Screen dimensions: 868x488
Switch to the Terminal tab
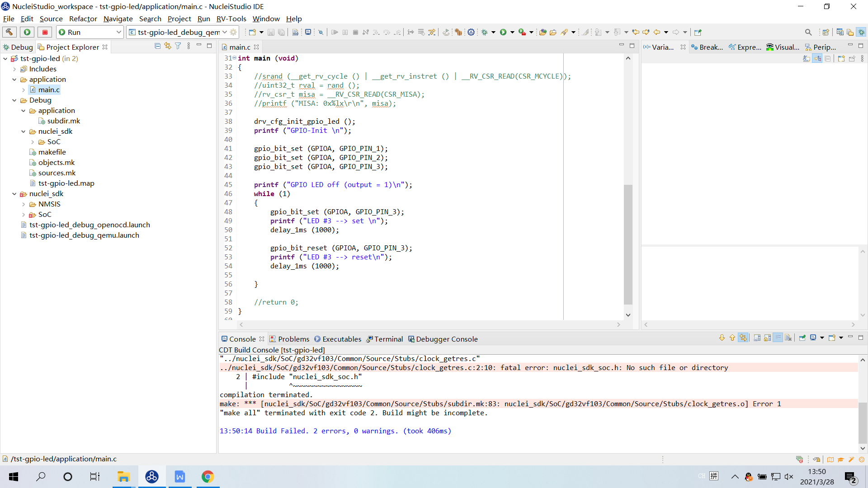coord(385,339)
